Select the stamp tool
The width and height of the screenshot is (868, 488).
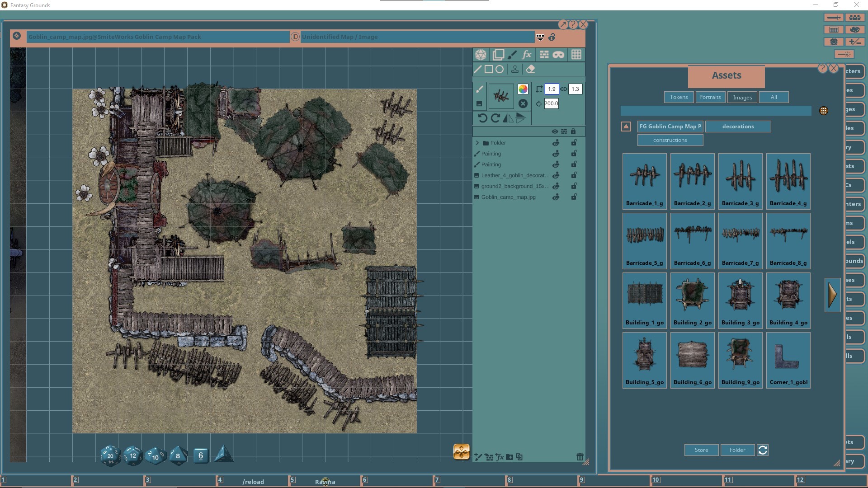pos(515,69)
